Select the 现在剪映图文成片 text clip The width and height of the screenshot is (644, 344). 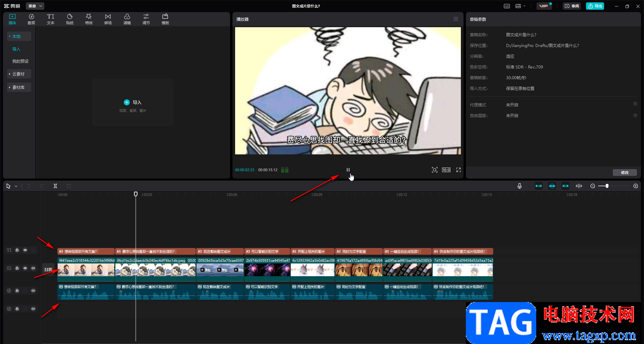point(220,251)
